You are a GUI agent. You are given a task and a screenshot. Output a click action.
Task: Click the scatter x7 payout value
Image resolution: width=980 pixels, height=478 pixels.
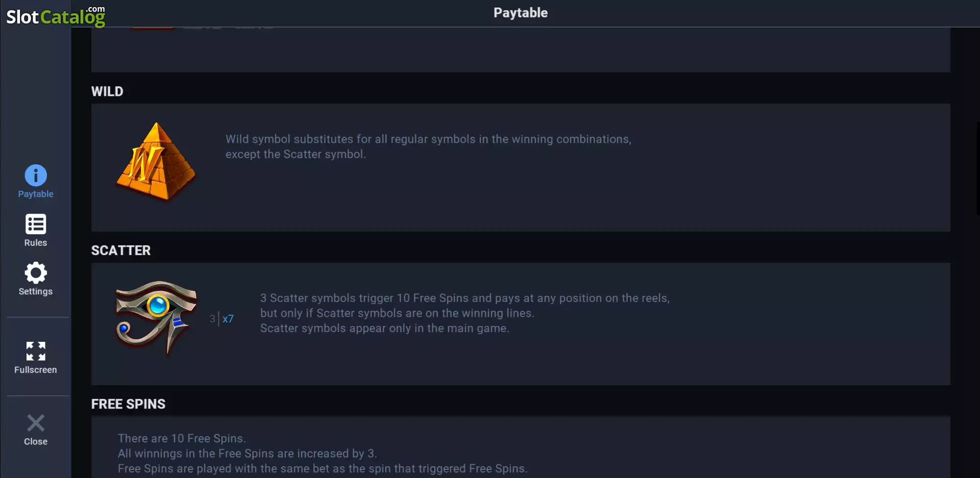pyautogui.click(x=228, y=319)
